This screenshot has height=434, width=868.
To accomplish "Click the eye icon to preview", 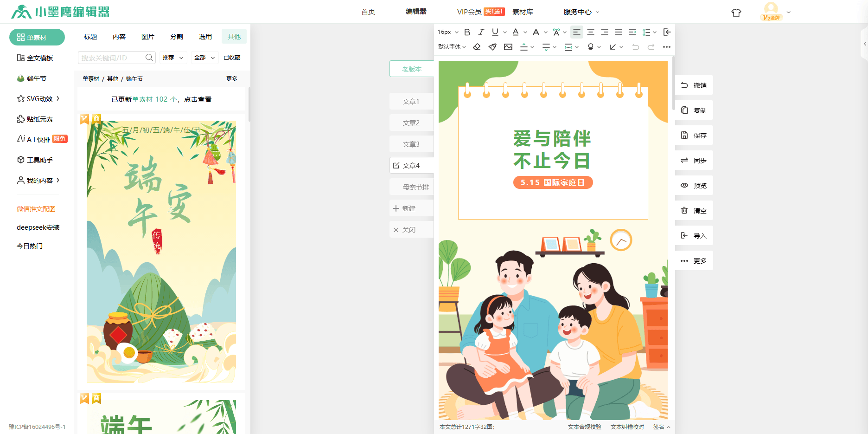I will tap(684, 186).
